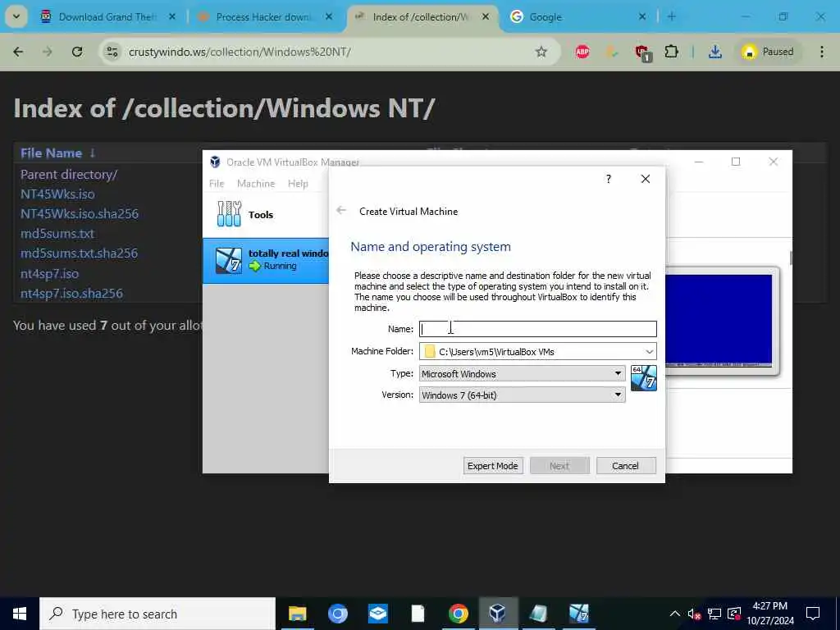This screenshot has height=630, width=840.
Task: Switch to Expert Mode
Action: [x=492, y=466]
